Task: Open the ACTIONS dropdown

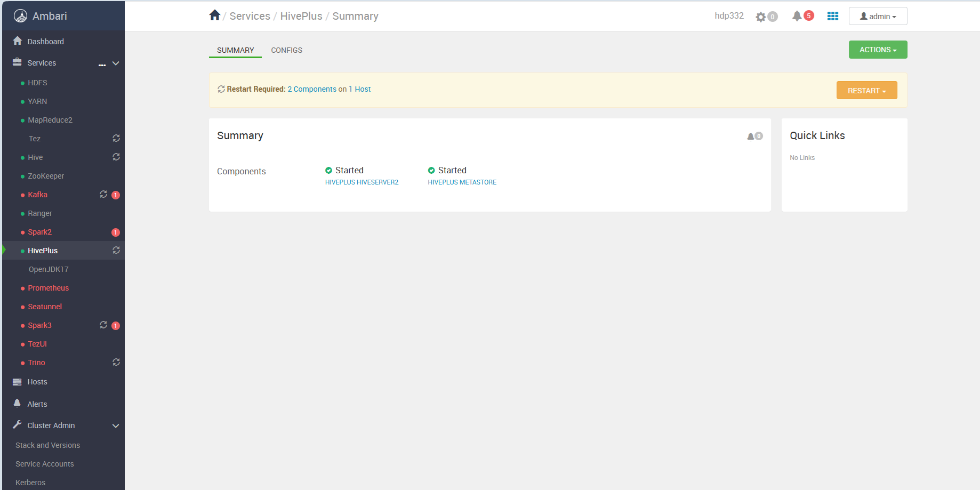Action: [x=878, y=50]
